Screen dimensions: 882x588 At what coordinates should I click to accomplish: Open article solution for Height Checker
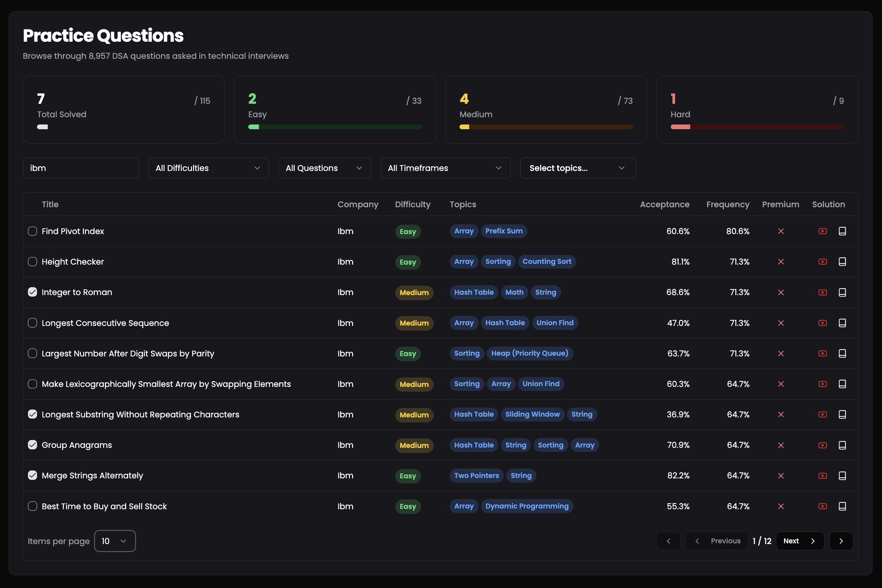tap(842, 262)
